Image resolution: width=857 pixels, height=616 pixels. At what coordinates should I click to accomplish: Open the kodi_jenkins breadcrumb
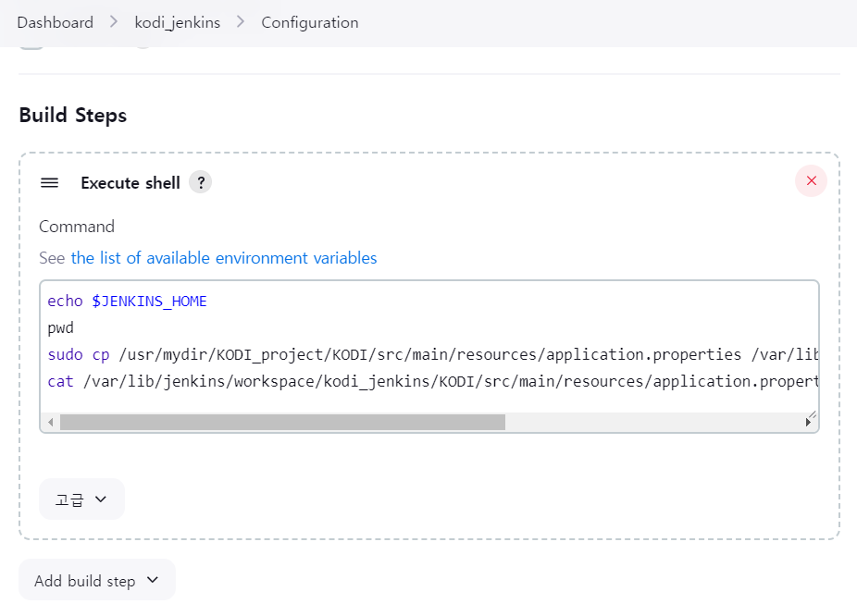(177, 22)
